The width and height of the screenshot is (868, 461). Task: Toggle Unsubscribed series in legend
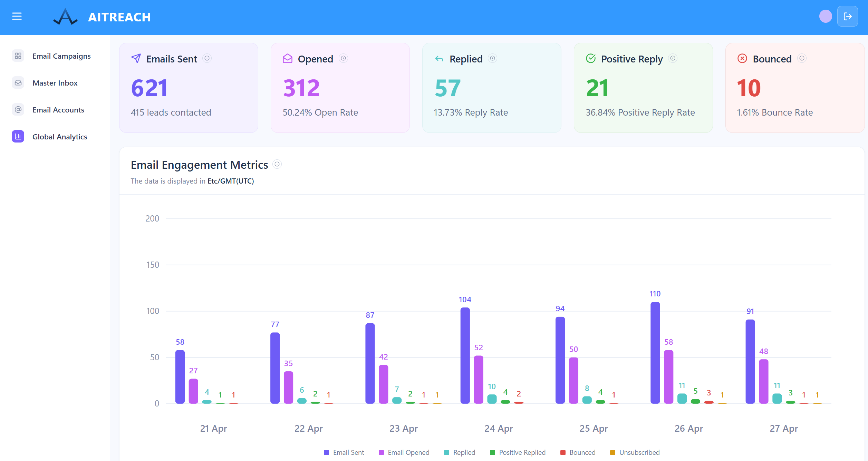pyautogui.click(x=635, y=452)
